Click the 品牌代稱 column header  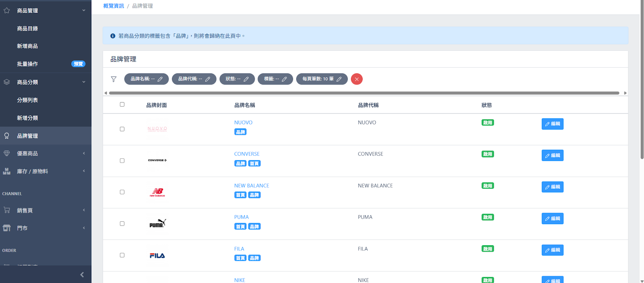click(368, 105)
